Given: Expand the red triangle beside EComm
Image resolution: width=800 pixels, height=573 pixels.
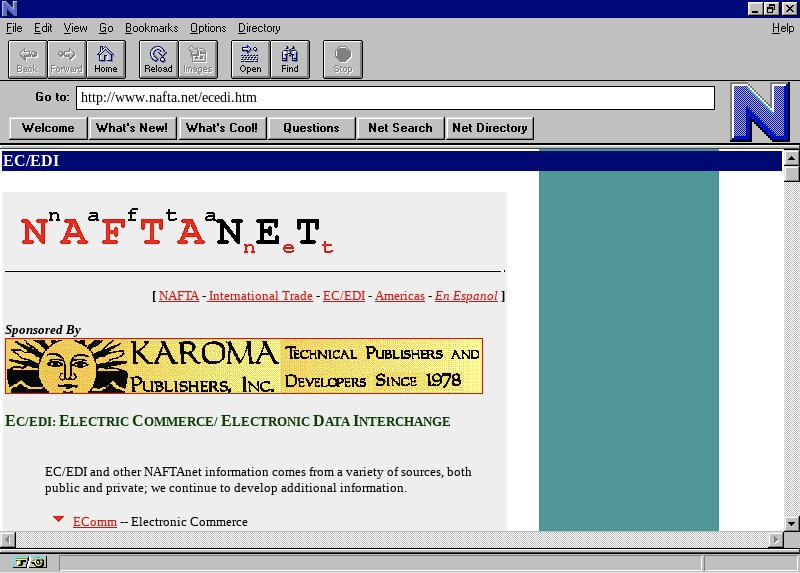Looking at the screenshot, I should (x=59, y=520).
